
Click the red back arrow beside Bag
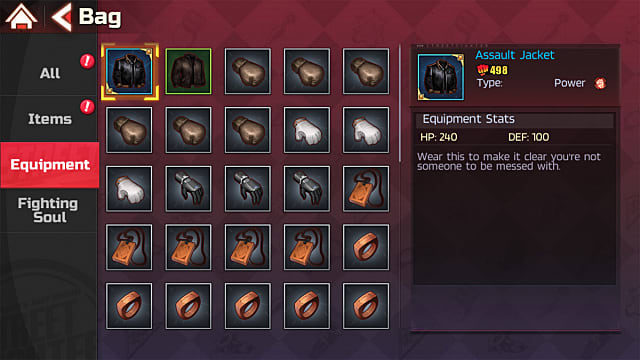pos(62,17)
